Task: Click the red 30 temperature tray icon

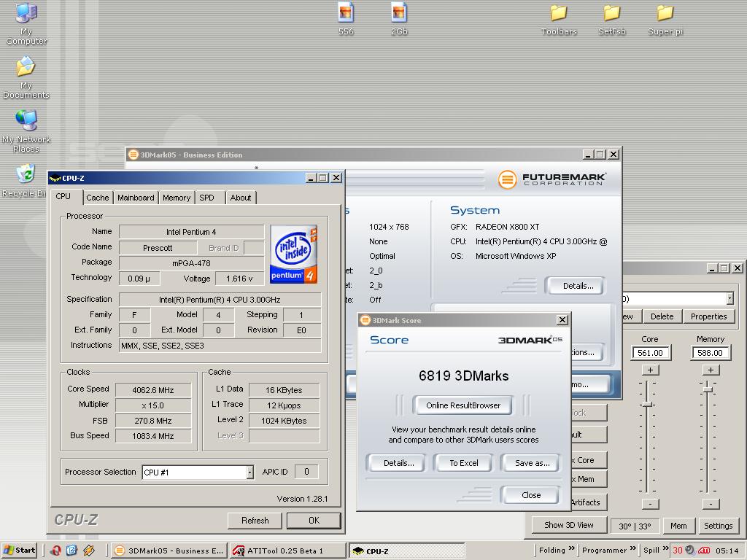Action: point(678,551)
